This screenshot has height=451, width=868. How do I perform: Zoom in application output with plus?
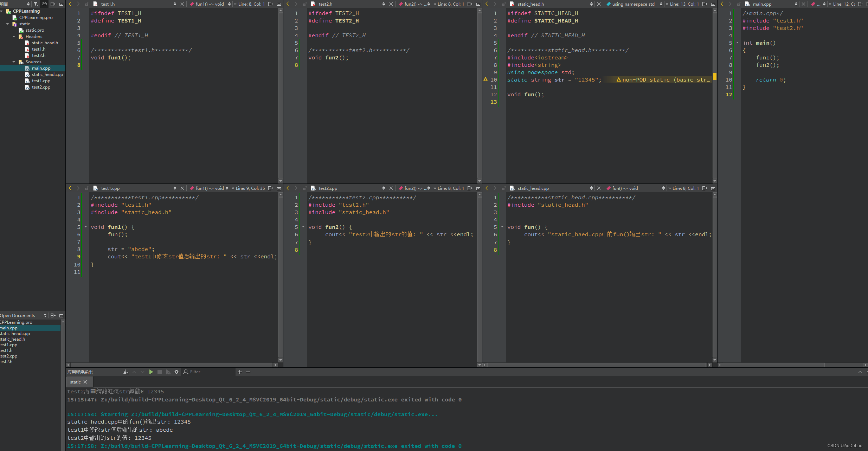tap(240, 372)
